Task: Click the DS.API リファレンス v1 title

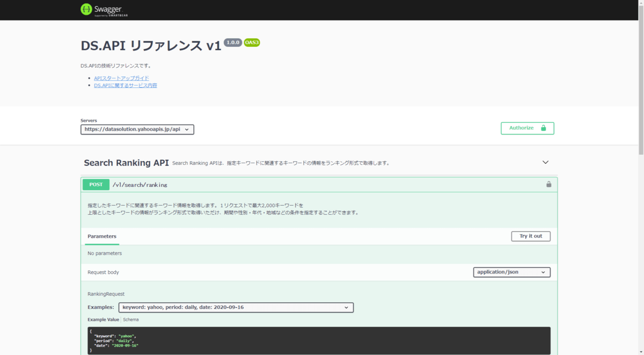Action: (x=151, y=46)
